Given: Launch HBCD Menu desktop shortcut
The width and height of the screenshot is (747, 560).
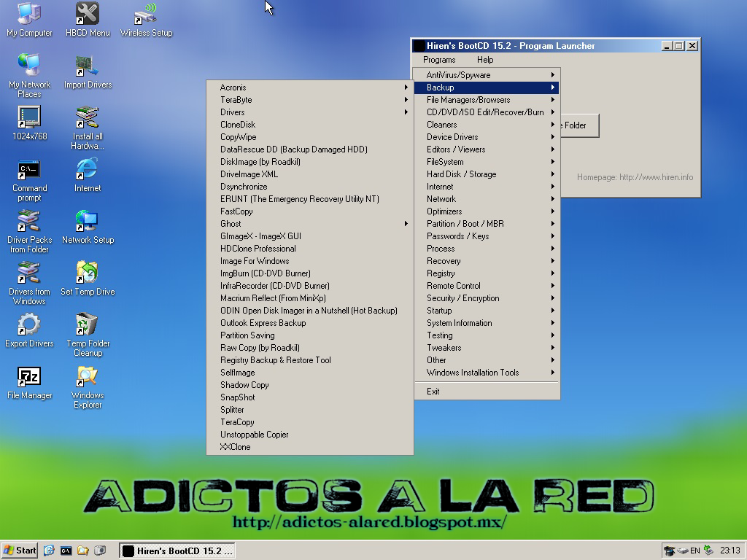Looking at the screenshot, I should point(88,20).
